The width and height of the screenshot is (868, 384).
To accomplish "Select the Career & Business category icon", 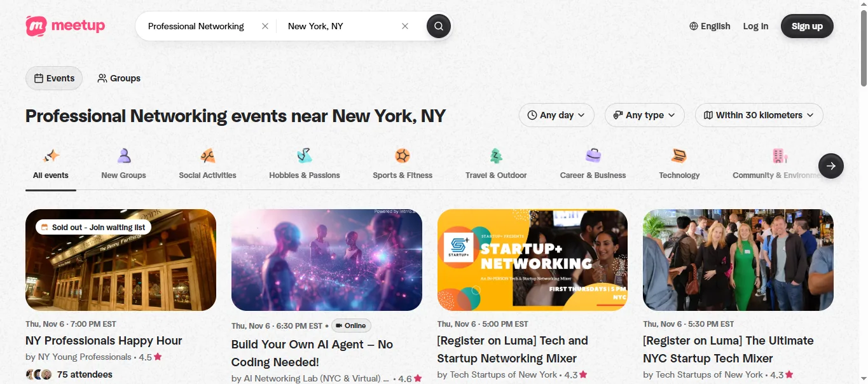I will (593, 156).
